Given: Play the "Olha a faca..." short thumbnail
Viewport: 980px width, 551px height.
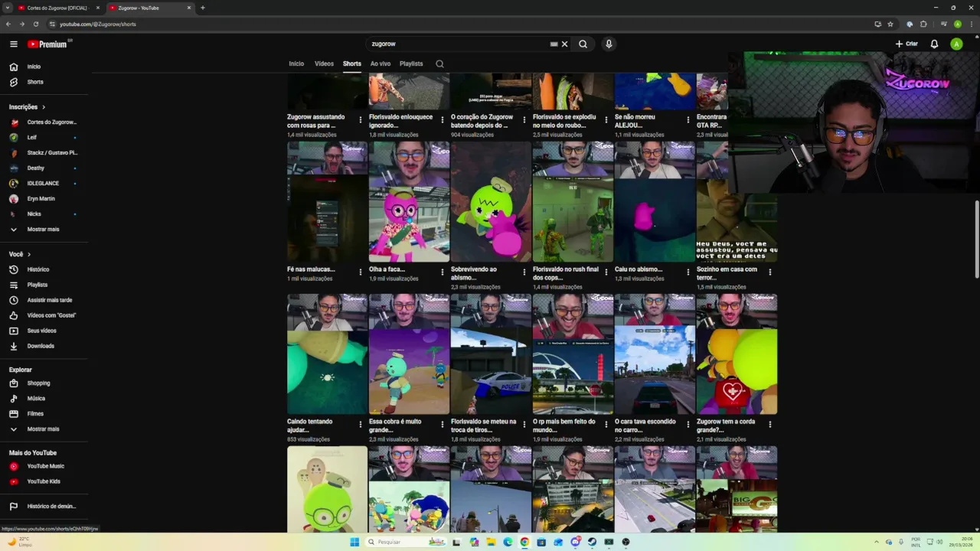Looking at the screenshot, I should pyautogui.click(x=409, y=202).
